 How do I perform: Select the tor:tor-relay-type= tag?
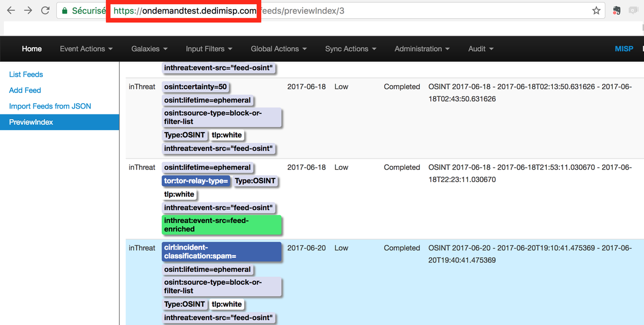tap(196, 181)
